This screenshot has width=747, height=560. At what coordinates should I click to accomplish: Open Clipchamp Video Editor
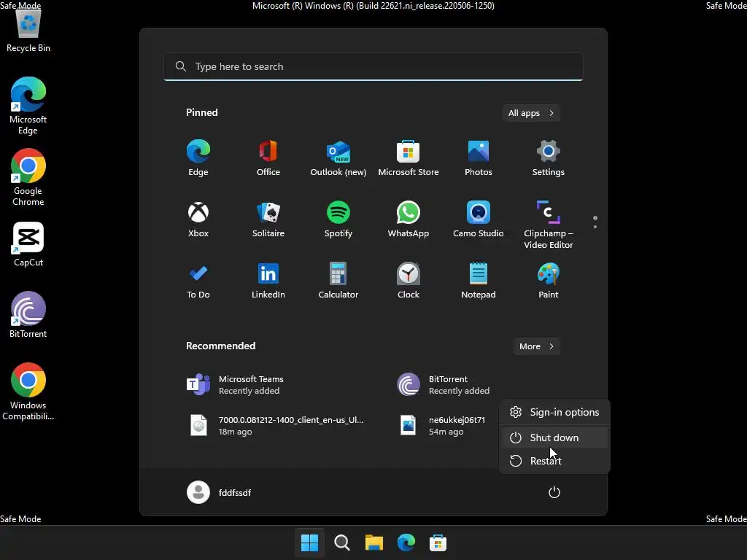[549, 225]
